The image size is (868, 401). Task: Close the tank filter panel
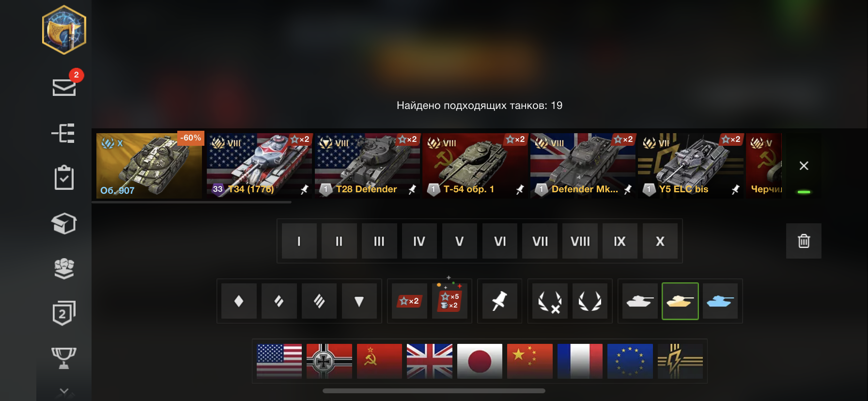click(x=804, y=166)
